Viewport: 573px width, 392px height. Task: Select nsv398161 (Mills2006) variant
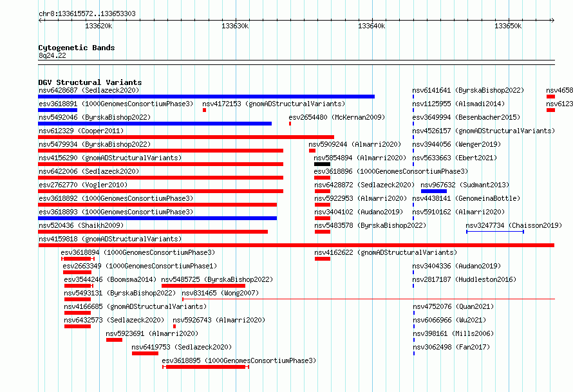pyautogui.click(x=453, y=333)
